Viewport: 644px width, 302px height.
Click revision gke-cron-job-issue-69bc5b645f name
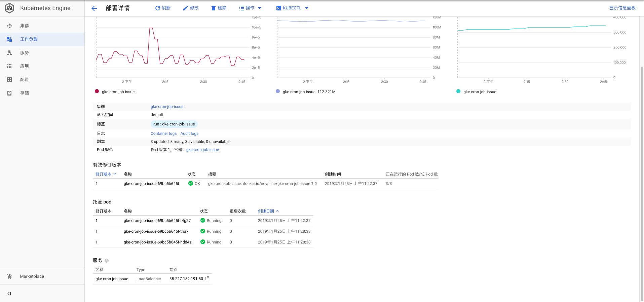tap(151, 184)
